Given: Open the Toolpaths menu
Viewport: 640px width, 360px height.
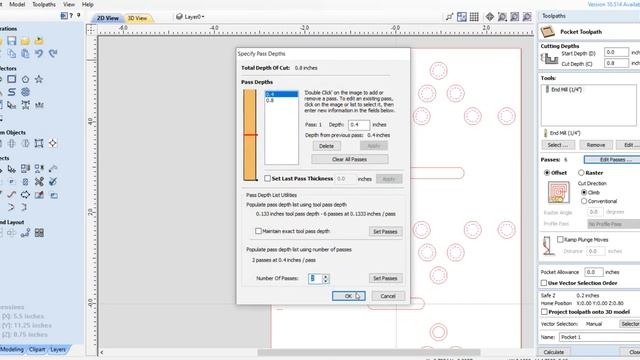Looking at the screenshot, I should (x=44, y=4).
